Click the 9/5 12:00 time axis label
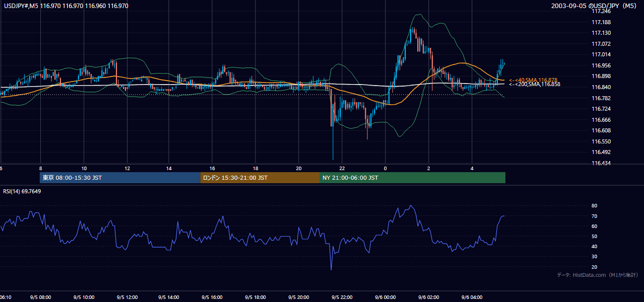 [127, 297]
